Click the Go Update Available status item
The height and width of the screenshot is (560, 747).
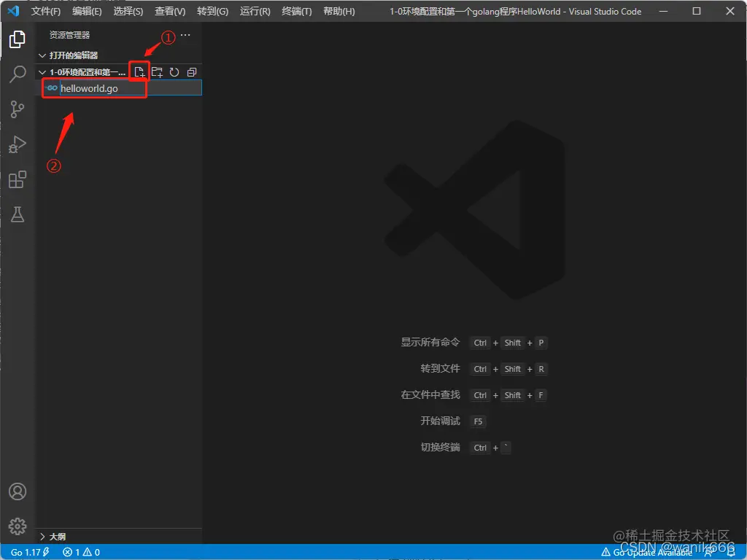pos(646,552)
